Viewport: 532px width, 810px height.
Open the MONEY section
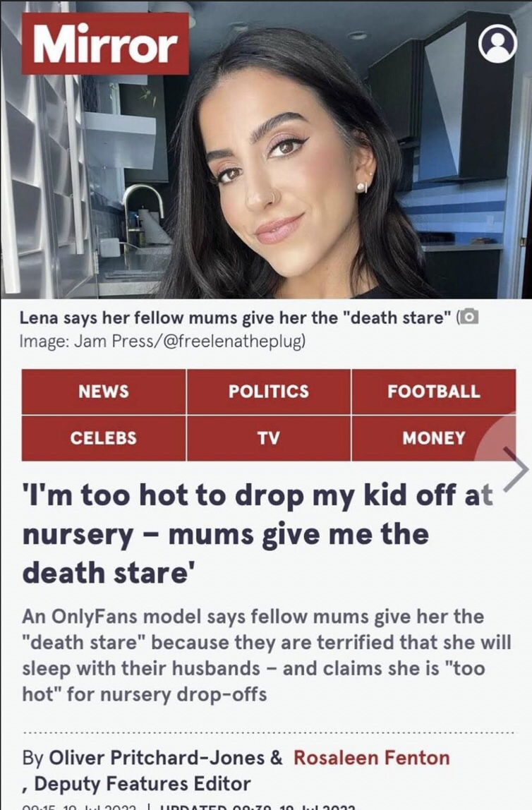point(433,437)
